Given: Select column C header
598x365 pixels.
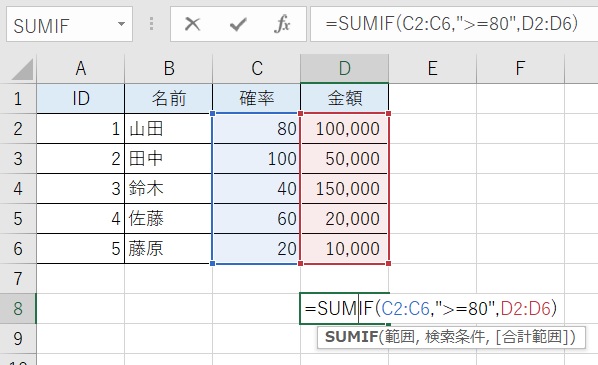Looking at the screenshot, I should pos(256,69).
